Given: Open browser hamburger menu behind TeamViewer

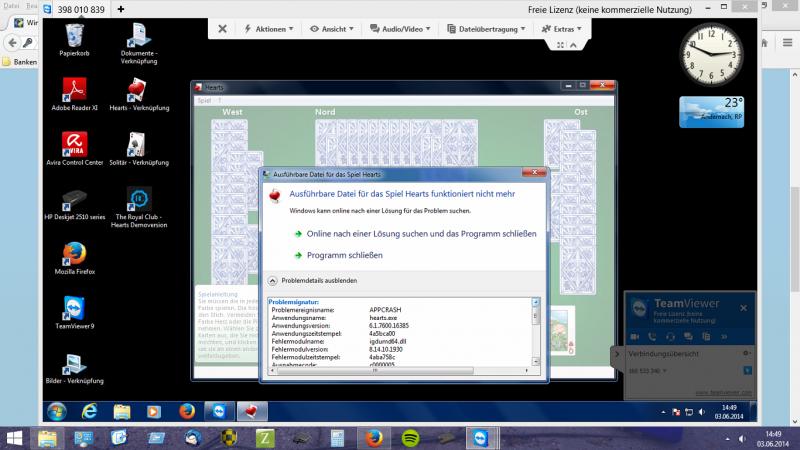Looking at the screenshot, I should pyautogui.click(x=787, y=43).
